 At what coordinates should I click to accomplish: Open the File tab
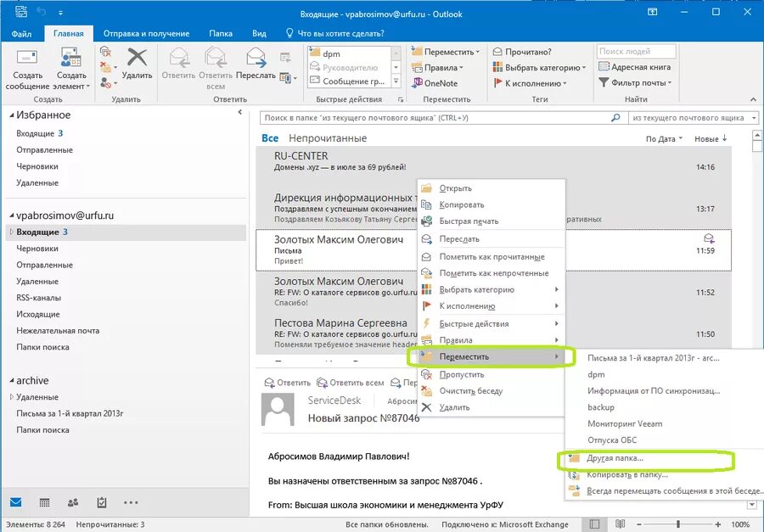point(21,34)
